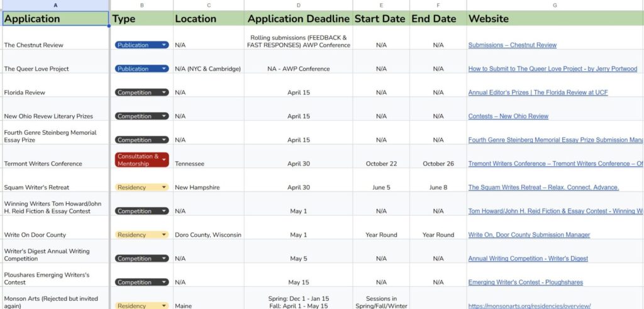Select the Spring: Dec 1 - Jan 15 deadline cell
Screen dimensions: 644x309
coord(298,299)
